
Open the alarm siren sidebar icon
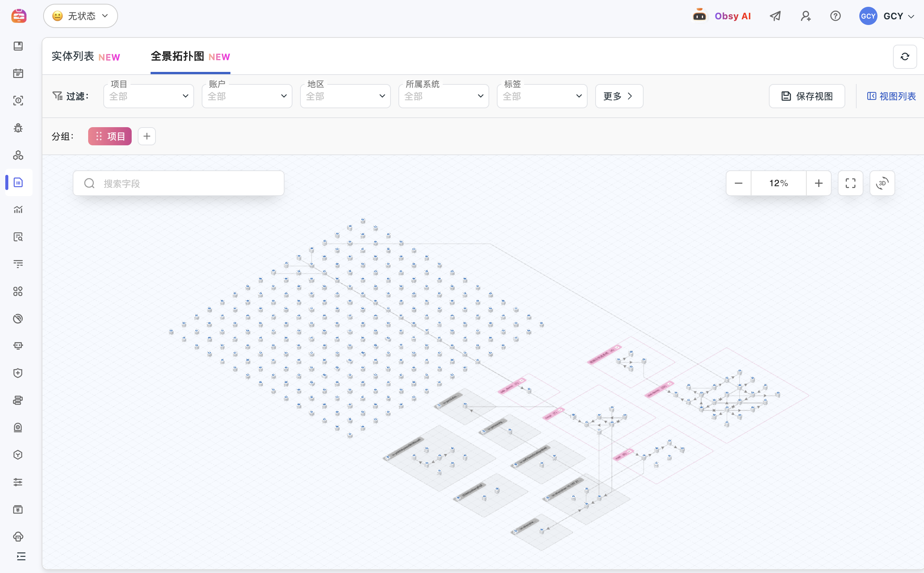tap(18, 427)
